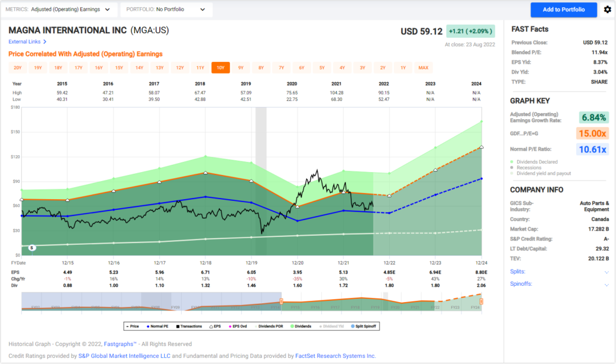
Task: Click the magenta EPS Ovd legend icon
Action: (x=230, y=325)
